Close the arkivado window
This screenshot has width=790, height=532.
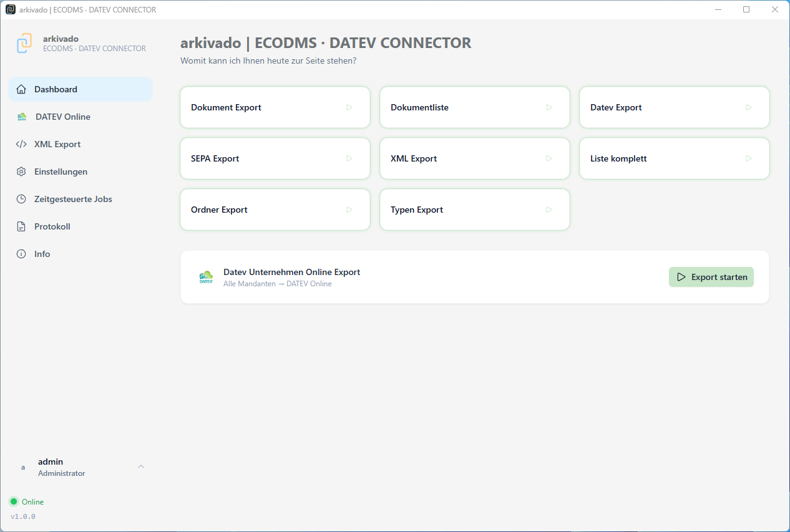pyautogui.click(x=774, y=9)
